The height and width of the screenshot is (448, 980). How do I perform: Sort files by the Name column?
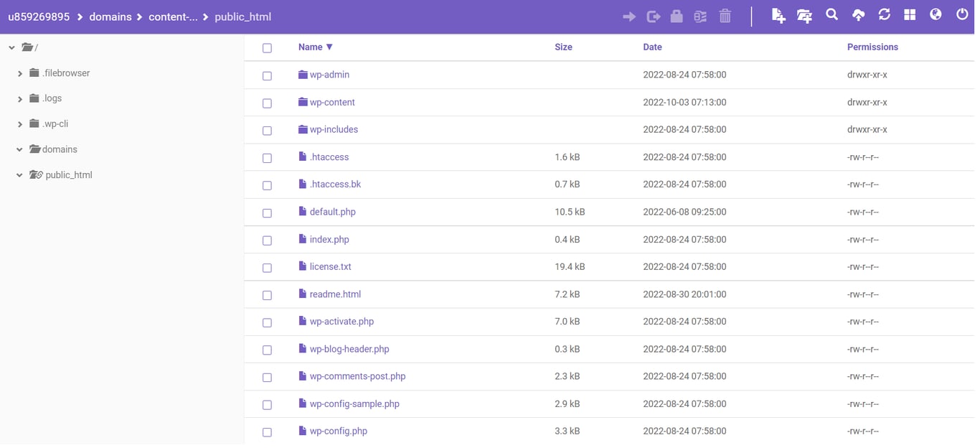[x=311, y=47]
